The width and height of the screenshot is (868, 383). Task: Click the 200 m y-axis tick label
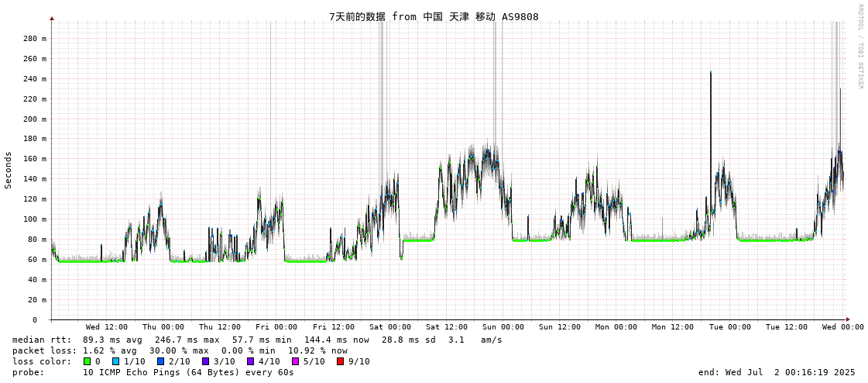(x=36, y=119)
